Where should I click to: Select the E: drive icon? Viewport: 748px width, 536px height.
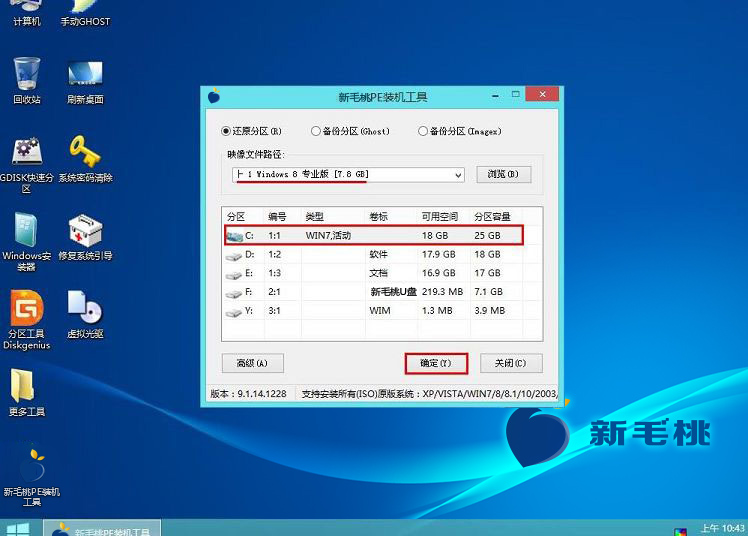(234, 275)
